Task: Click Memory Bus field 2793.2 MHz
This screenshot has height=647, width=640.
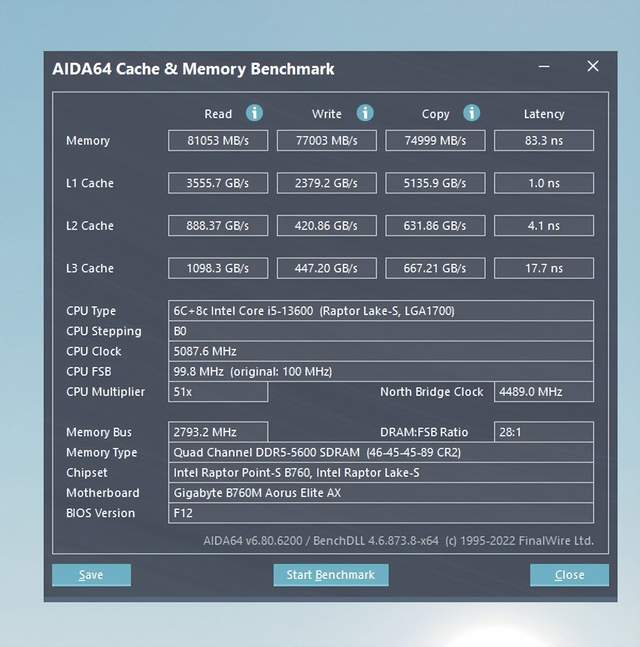Action: pos(218,432)
